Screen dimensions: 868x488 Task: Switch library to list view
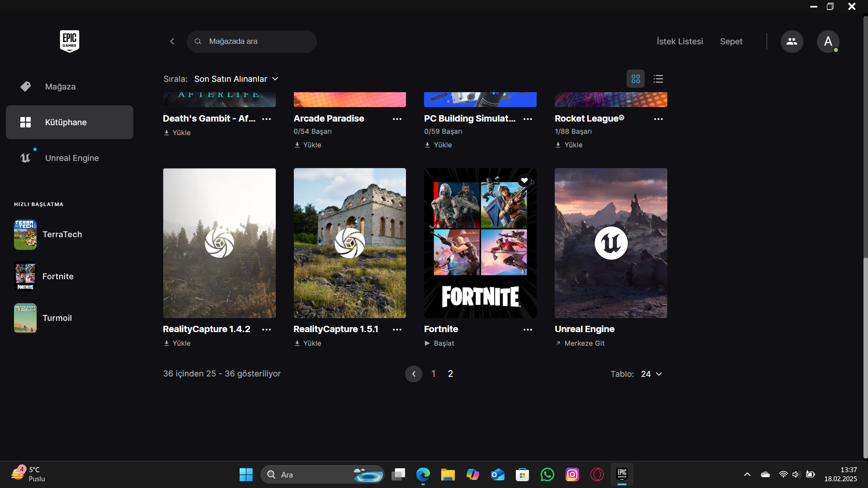coord(658,79)
